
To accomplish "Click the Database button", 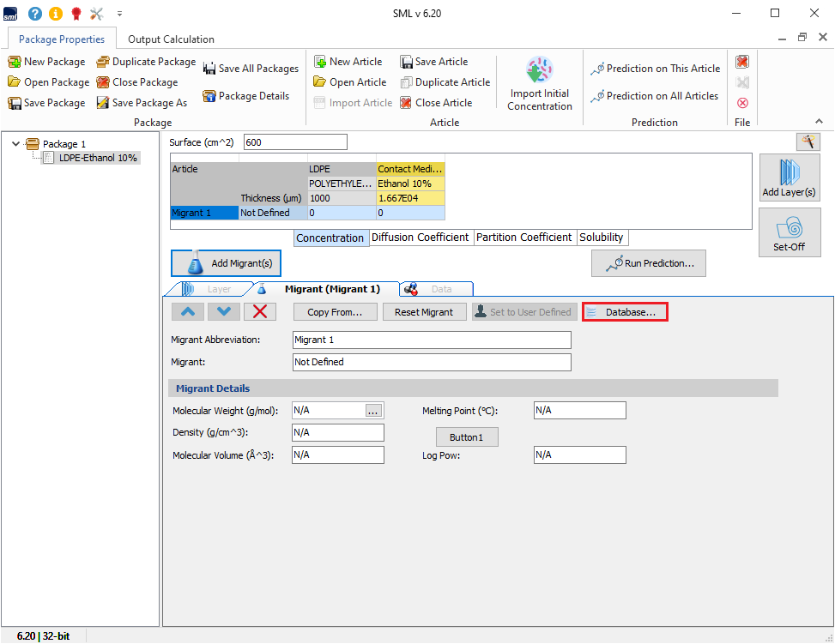I will (624, 311).
